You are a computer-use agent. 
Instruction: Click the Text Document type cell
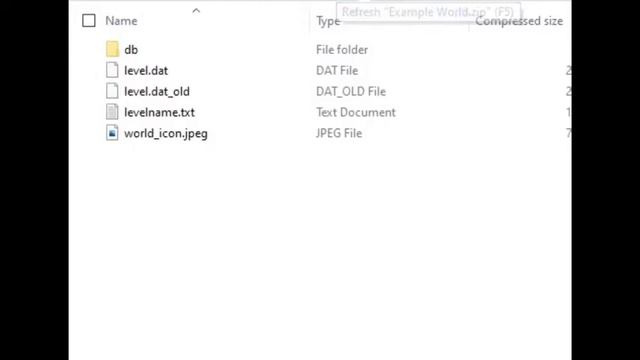tap(356, 112)
